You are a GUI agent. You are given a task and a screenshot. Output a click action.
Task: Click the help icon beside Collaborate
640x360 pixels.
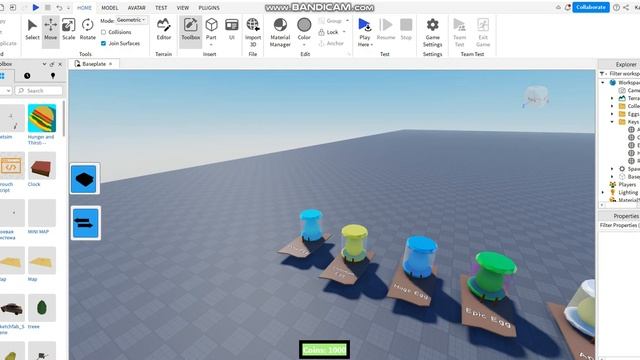tap(616, 7)
